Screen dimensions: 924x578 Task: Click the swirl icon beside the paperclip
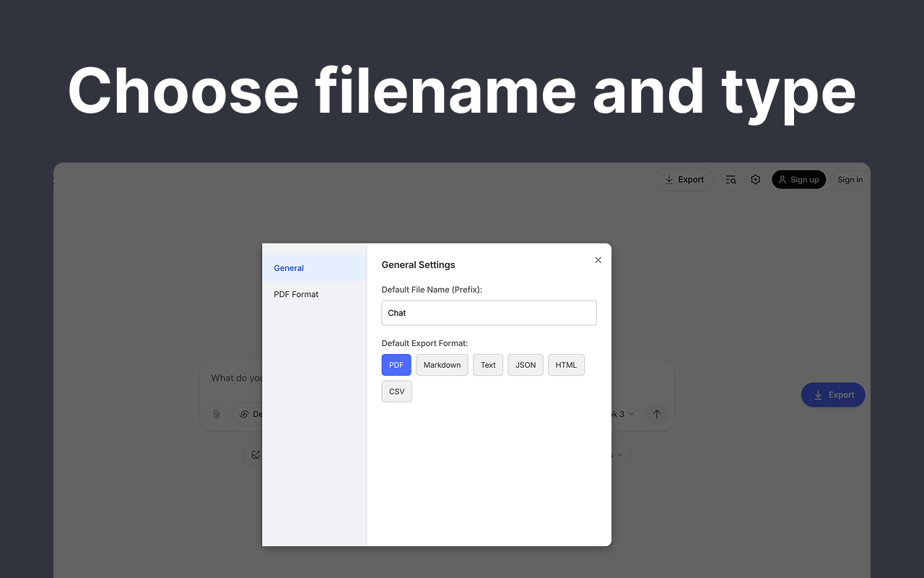(245, 414)
